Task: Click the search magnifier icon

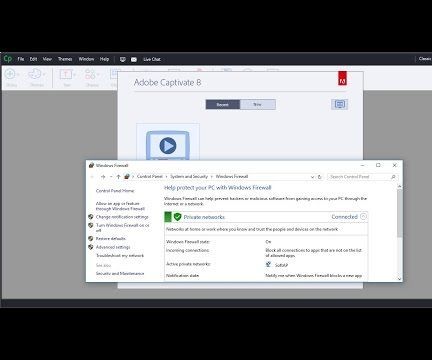Action: tap(393, 177)
